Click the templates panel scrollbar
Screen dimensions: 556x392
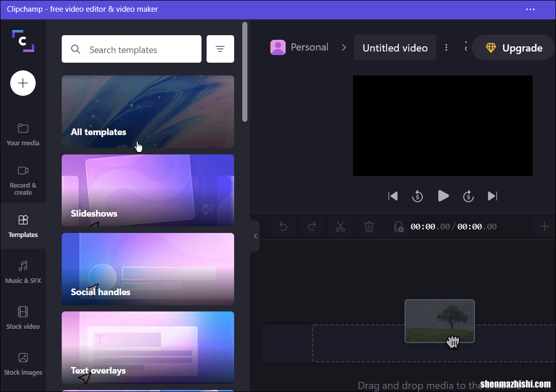tap(245, 72)
